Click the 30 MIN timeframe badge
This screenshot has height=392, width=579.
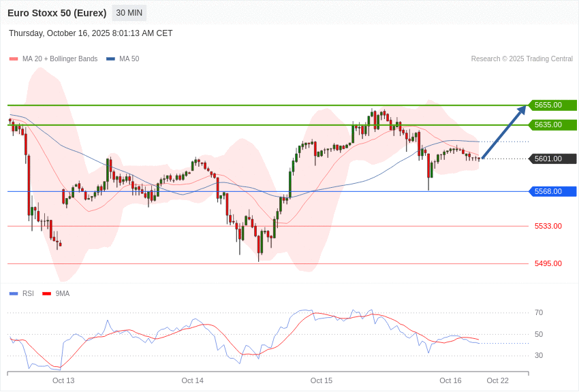[x=129, y=13]
